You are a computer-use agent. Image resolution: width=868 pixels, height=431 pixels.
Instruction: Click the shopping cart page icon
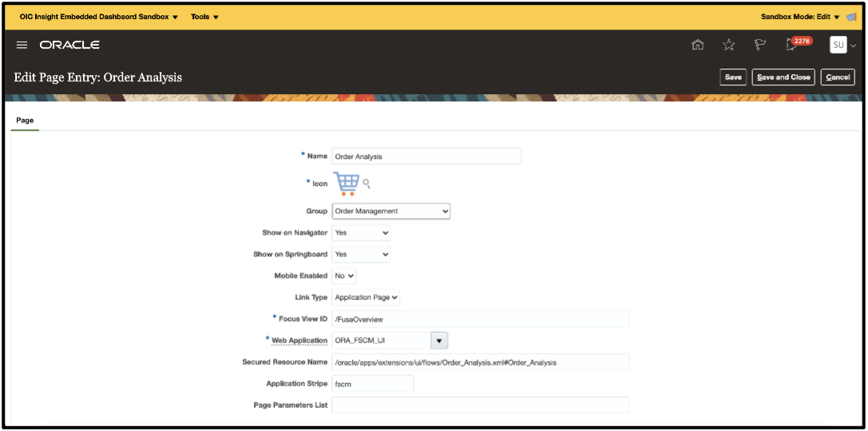(346, 184)
